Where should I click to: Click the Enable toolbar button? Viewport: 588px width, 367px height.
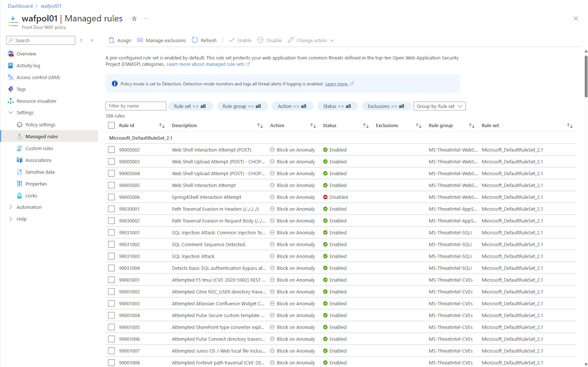[240, 40]
